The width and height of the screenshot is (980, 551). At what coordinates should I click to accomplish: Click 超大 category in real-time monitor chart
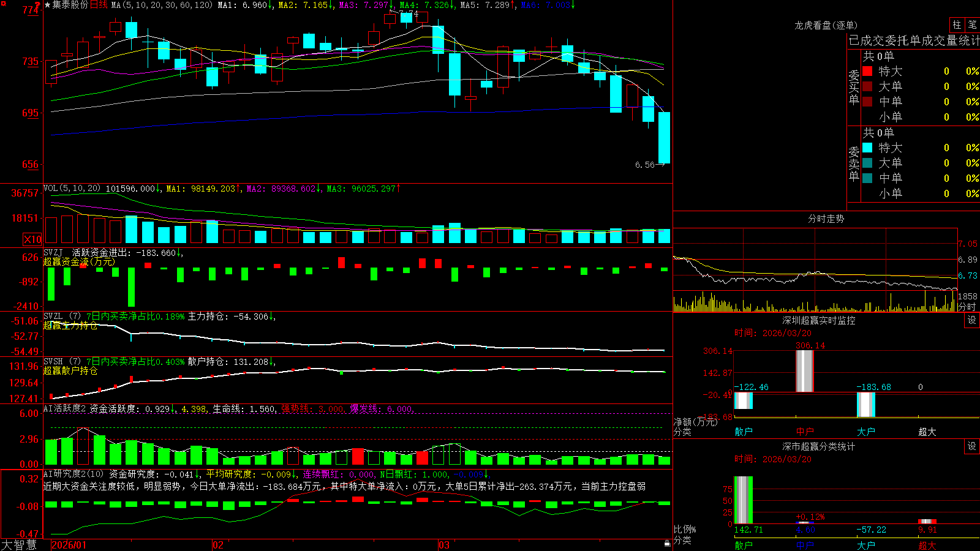pyautogui.click(x=927, y=432)
